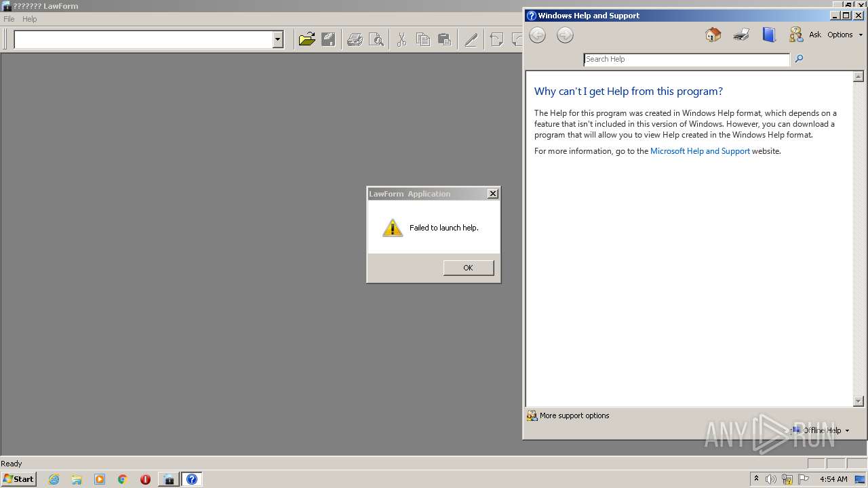Open Internet Explorer from the taskbar
This screenshot has width=868, height=488.
point(54,479)
